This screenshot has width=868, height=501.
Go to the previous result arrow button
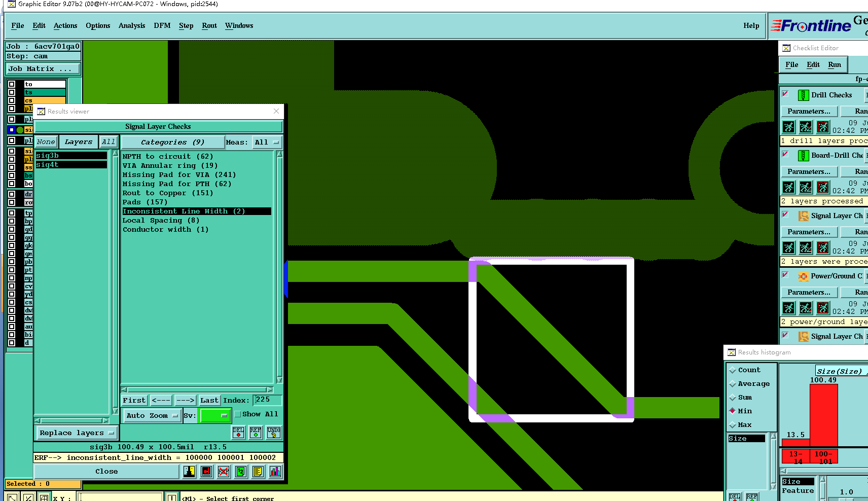(x=161, y=401)
